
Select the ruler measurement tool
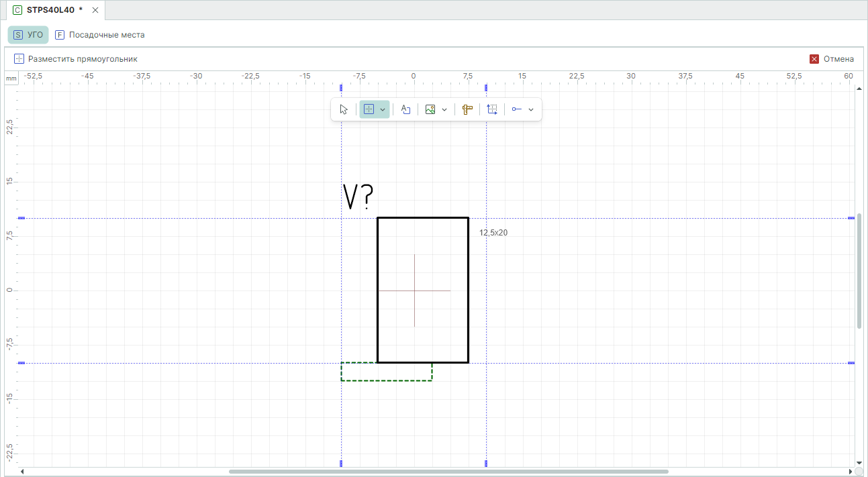click(x=467, y=109)
